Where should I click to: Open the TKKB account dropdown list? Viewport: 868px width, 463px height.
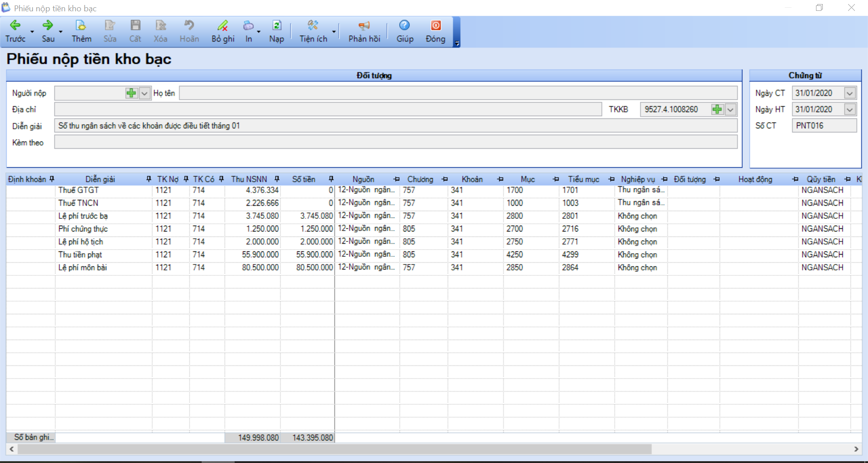[731, 109]
